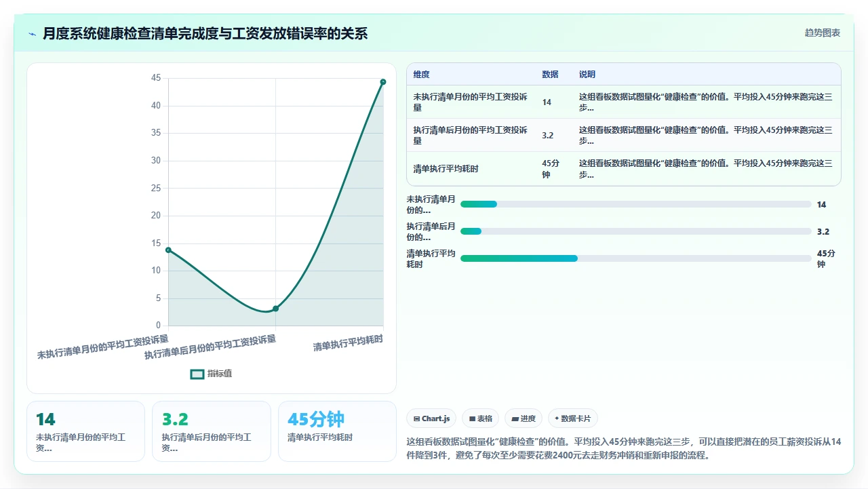868x489 pixels.
Task: Select the 表格 tag chip
Action: click(481, 418)
